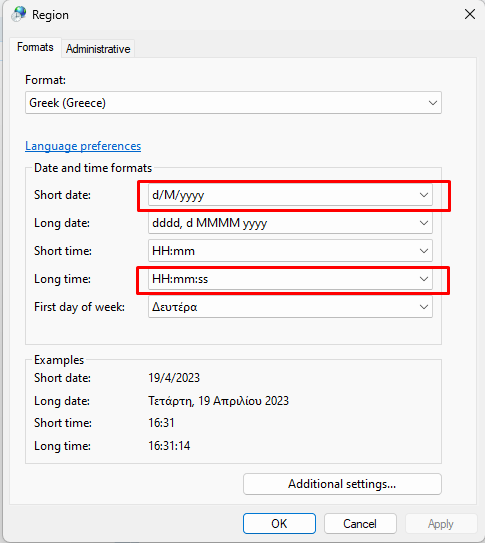This screenshot has width=485, height=543.
Task: Click the chevron on Short time combo box
Action: [424, 251]
